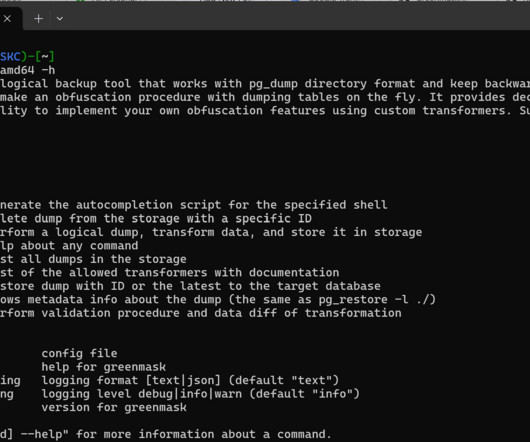This screenshot has width=530, height=442.
Task: Expand the new-tab profile dropdown chevron
Action: [x=60, y=19]
